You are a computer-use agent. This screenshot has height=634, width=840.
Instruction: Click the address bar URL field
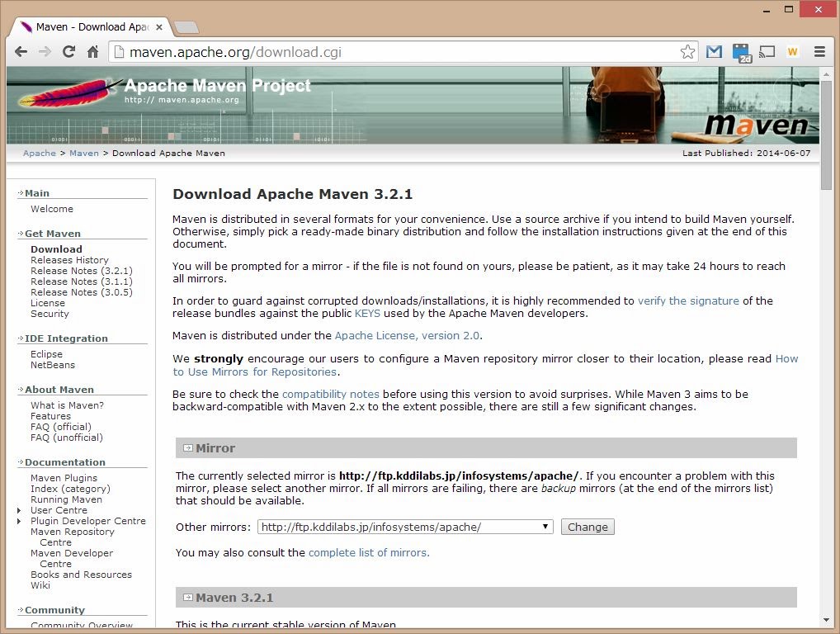tap(396, 52)
